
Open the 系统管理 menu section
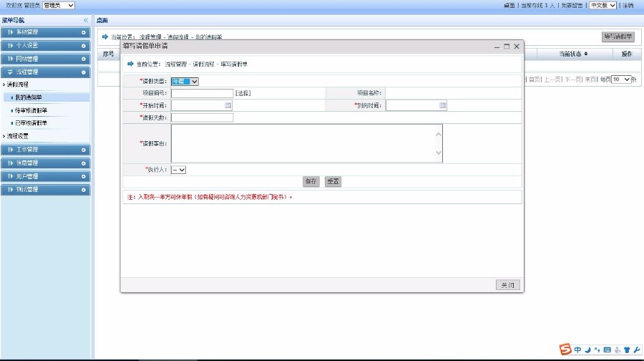tap(45, 32)
